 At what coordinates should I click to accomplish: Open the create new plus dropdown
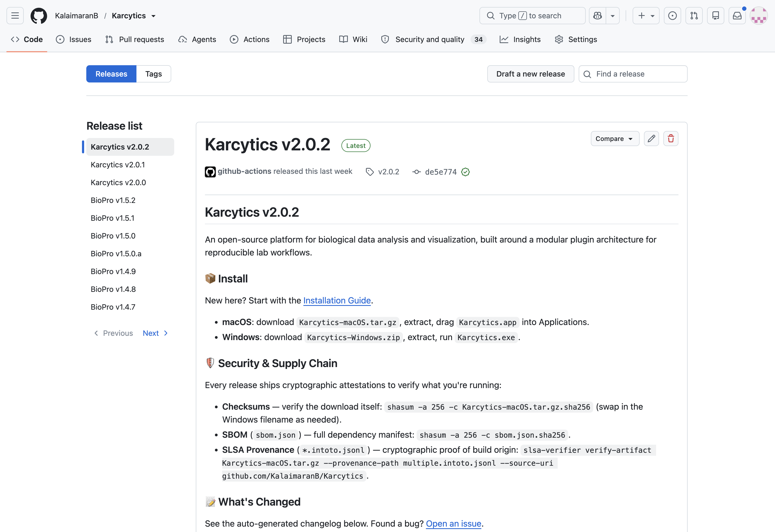click(646, 16)
